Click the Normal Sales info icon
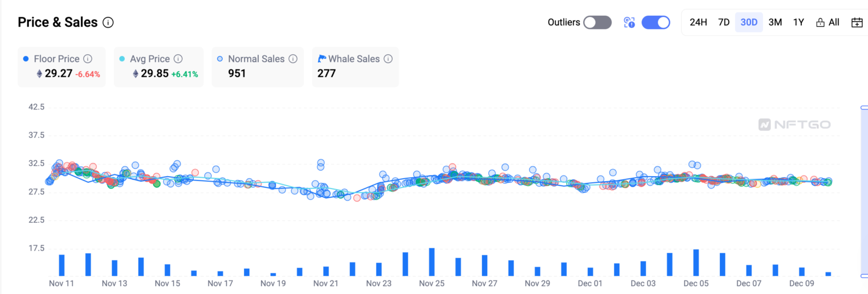Image resolution: width=868 pixels, height=294 pixels. (293, 59)
